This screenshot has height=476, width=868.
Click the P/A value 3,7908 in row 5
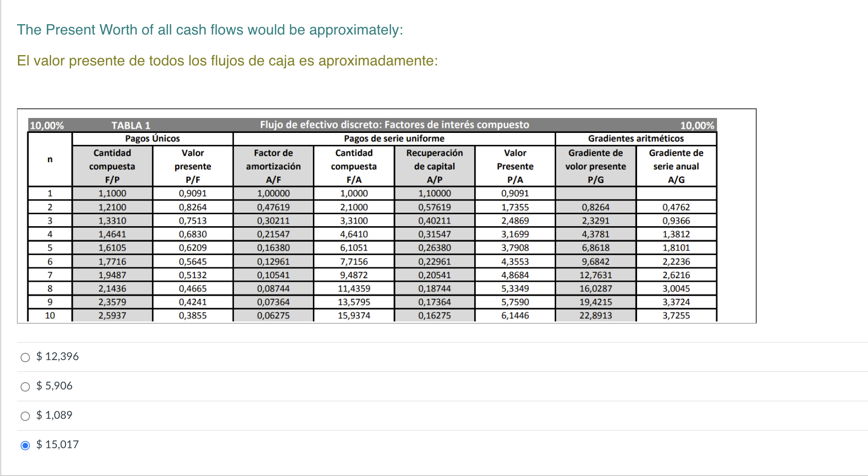515,248
